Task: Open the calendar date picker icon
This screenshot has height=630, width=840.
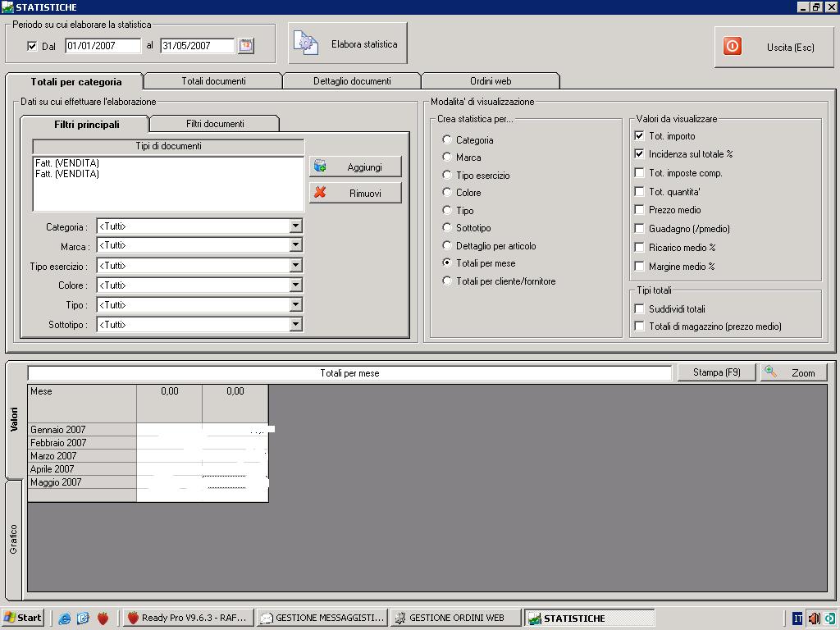Action: click(x=246, y=46)
